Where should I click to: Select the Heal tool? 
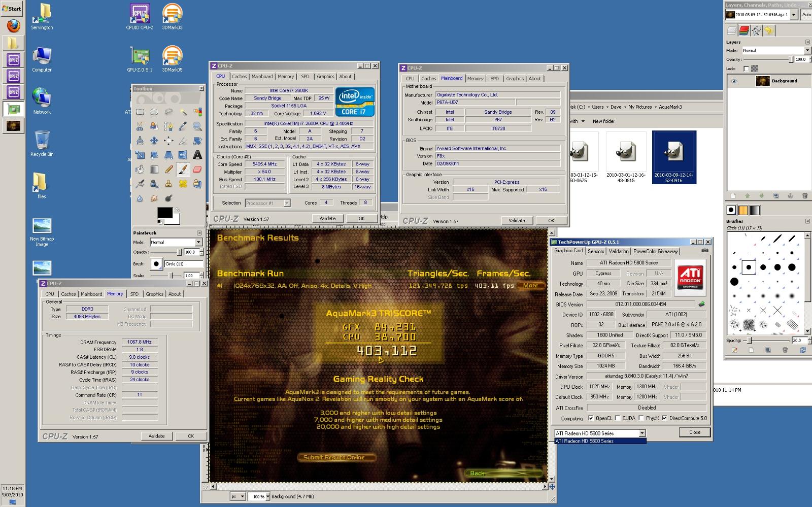(183, 184)
